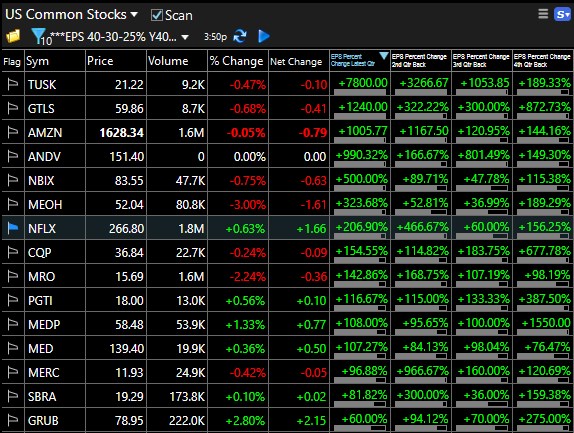574x433 pixels.
Task: Toggle sort arrow on EPS Latest Qtr column
Action: coord(384,56)
